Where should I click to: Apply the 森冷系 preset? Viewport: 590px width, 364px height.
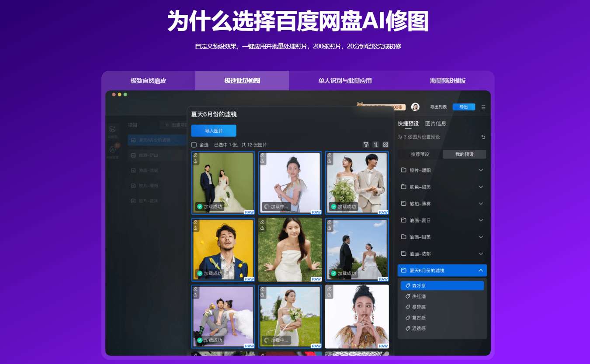pos(442,285)
